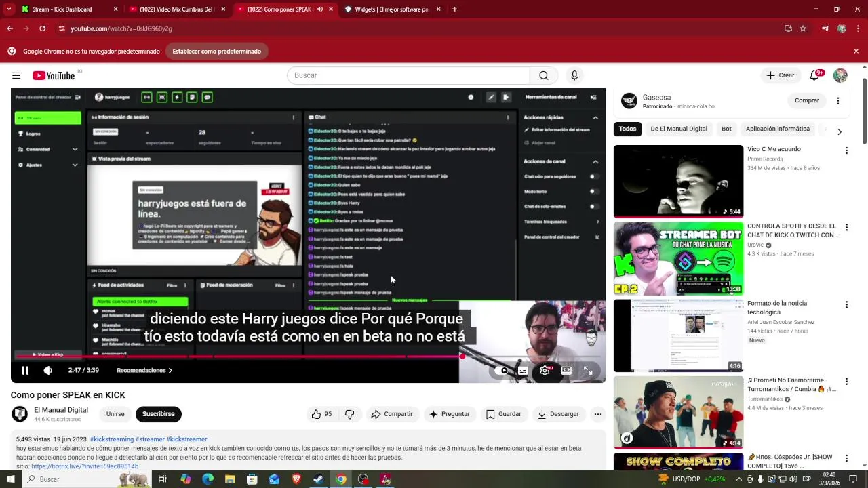Open Microsoft Edge from taskbar
Image resolution: width=868 pixels, height=488 pixels.
click(x=208, y=479)
